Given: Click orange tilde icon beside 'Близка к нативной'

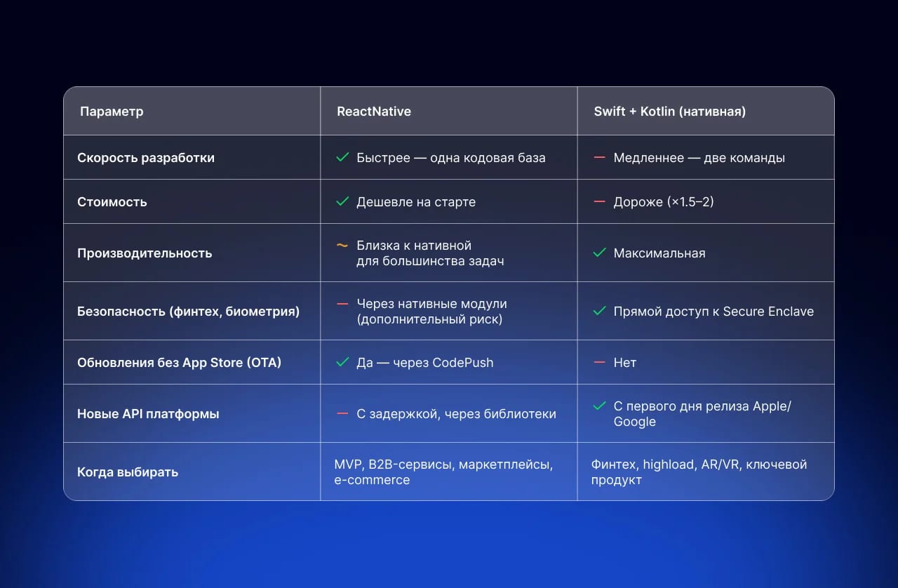Looking at the screenshot, I should pyautogui.click(x=342, y=246).
